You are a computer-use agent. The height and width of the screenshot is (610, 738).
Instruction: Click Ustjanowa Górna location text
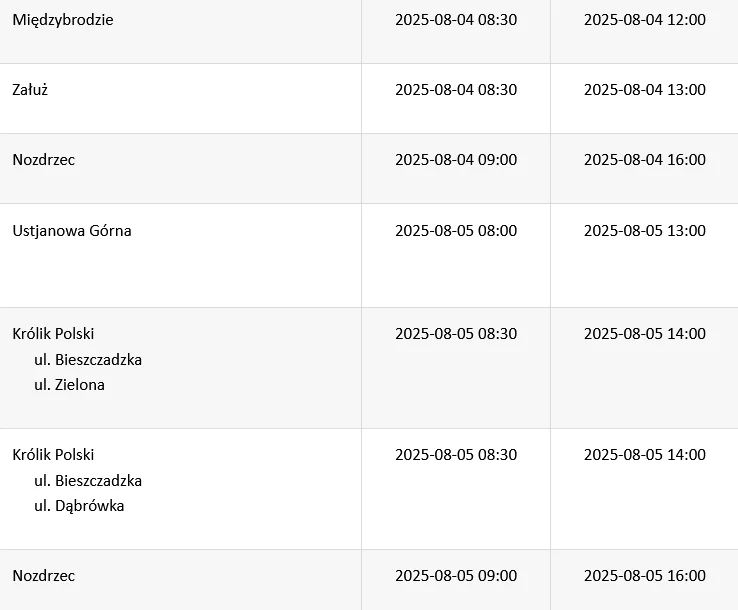(72, 231)
